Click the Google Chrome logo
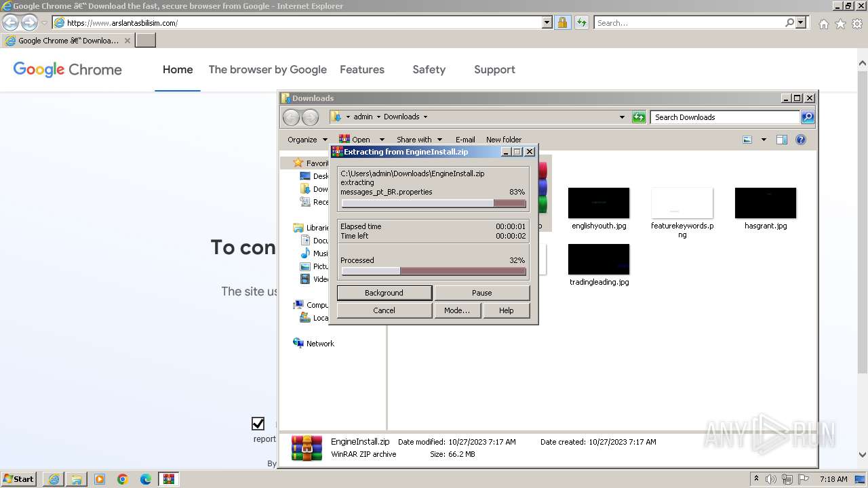The height and width of the screenshot is (488, 868). point(68,69)
